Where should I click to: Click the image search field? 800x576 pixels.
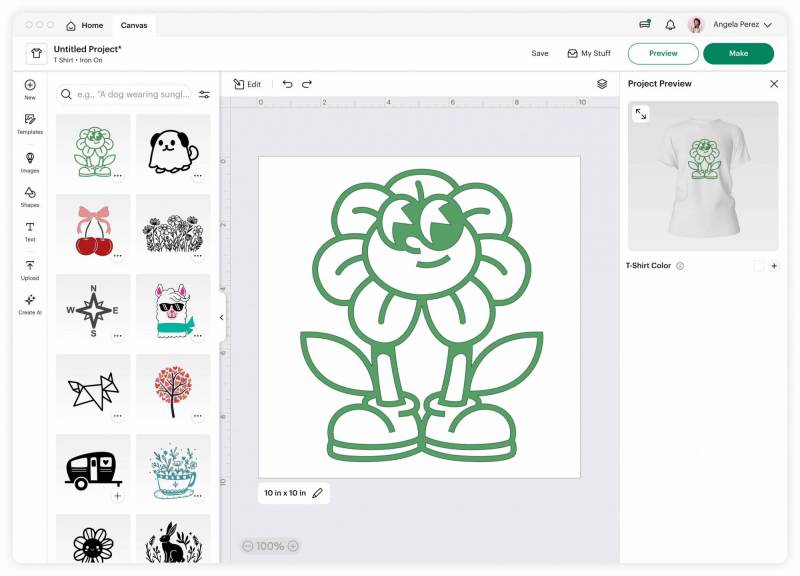(124, 94)
